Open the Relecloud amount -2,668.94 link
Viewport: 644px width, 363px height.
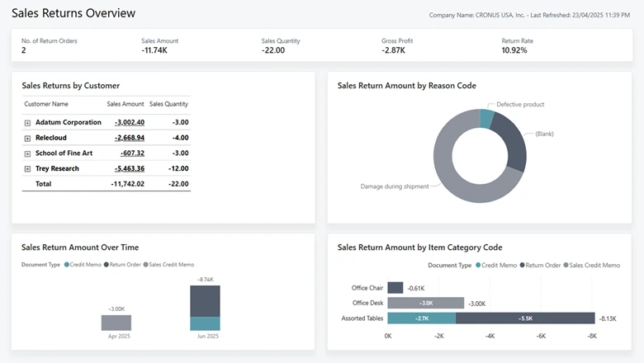(129, 138)
